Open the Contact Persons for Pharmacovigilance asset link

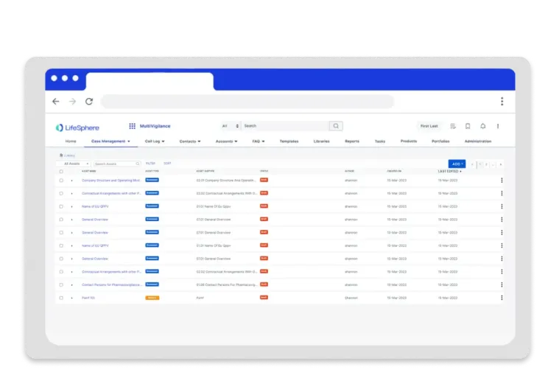pyautogui.click(x=111, y=284)
